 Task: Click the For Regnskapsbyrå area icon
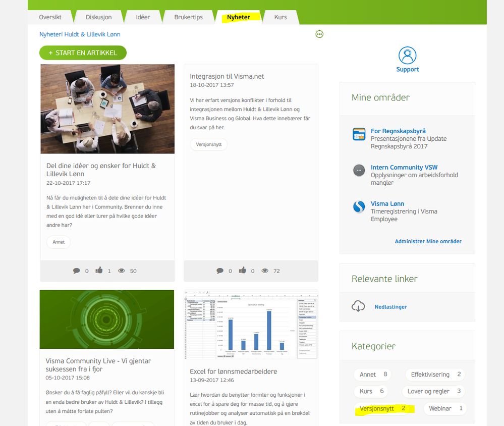coord(359,134)
